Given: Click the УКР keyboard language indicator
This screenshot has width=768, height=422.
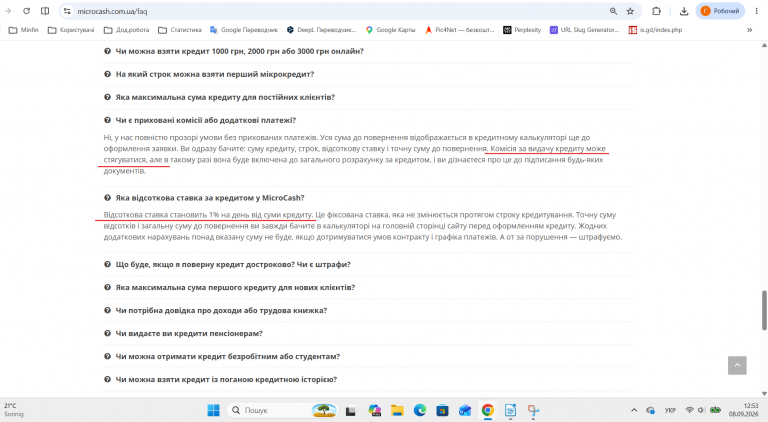Looking at the screenshot, I should tap(670, 410).
